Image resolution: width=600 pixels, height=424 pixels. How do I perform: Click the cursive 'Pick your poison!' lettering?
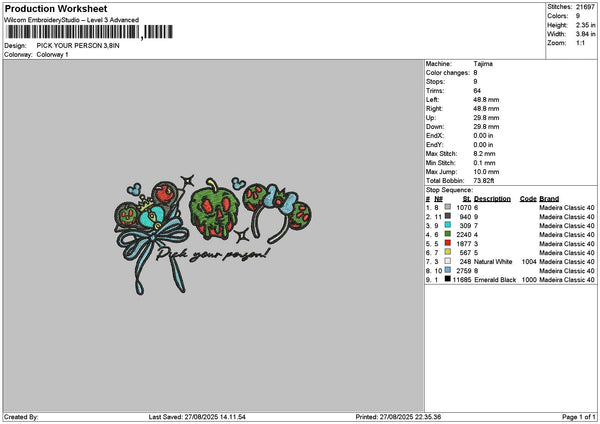tap(213, 254)
